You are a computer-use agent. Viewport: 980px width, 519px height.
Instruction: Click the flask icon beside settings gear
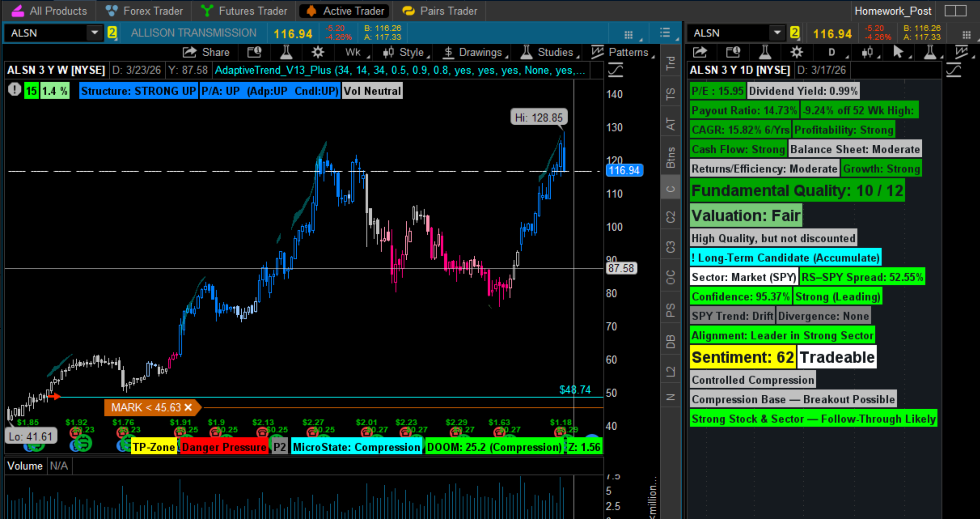click(286, 52)
